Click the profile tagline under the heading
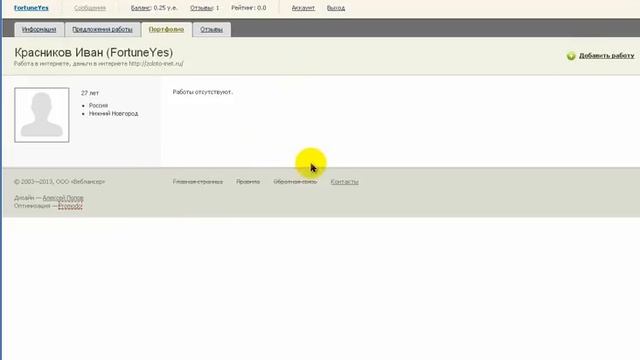Screen dimensions: 640x360 [x=99, y=64]
